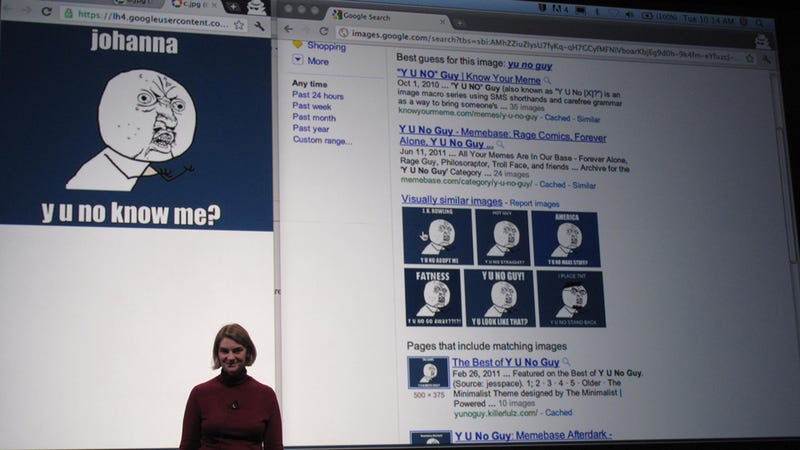Open 'Y U NO ADOPT ME' similar image
This screenshot has width=800, height=450.
[x=437, y=236]
